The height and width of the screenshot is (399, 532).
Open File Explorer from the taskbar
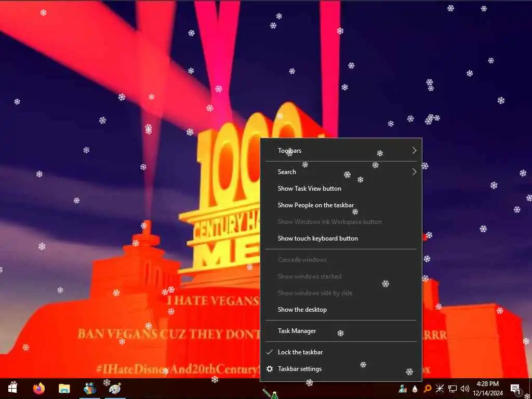coord(64,389)
